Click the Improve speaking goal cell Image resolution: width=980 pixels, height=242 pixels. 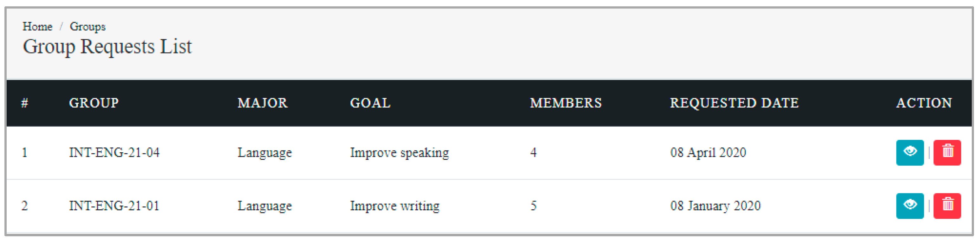pos(399,152)
